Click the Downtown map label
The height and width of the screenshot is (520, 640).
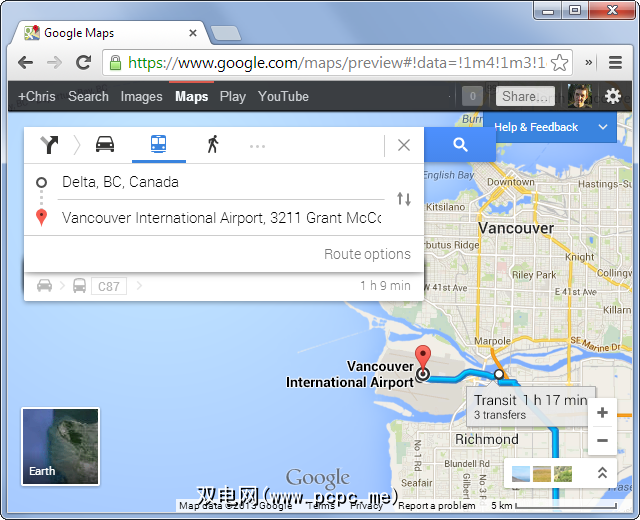pos(511,182)
